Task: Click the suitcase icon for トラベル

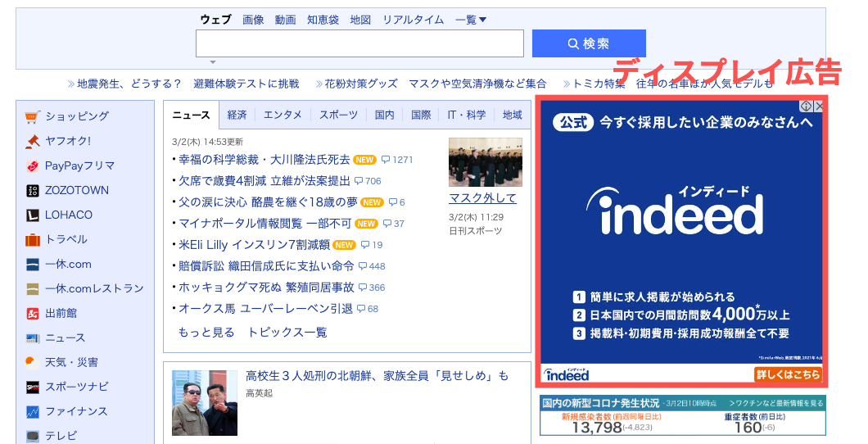Action: [x=33, y=240]
